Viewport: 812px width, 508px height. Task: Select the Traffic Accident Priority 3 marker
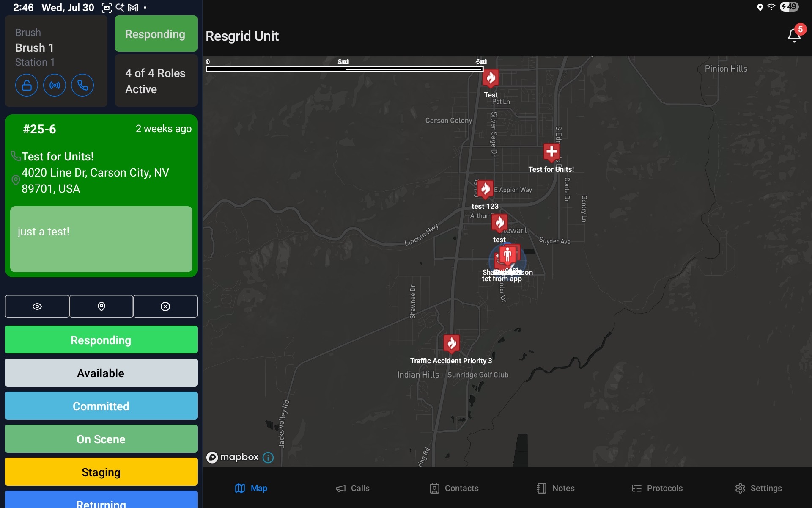tap(452, 343)
